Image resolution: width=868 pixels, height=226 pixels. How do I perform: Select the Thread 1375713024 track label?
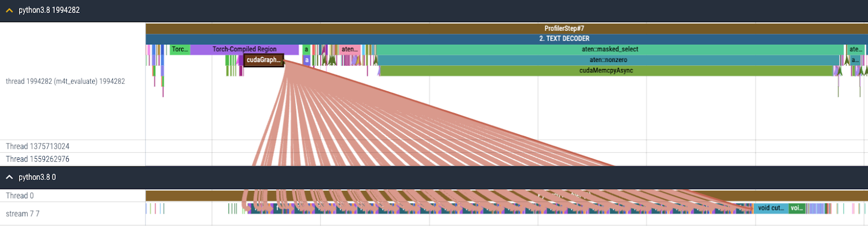pyautogui.click(x=37, y=146)
